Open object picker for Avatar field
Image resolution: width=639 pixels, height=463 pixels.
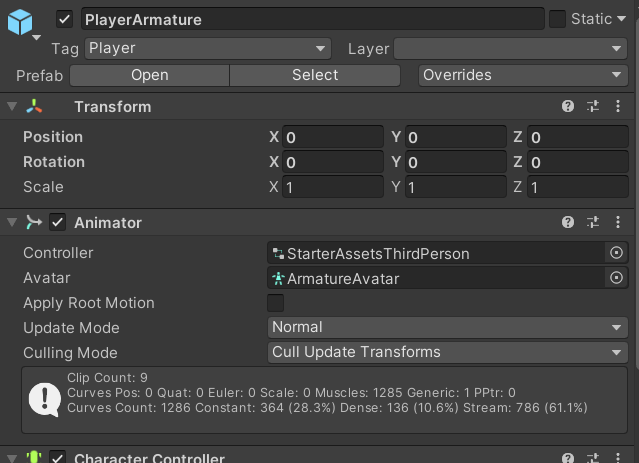pos(616,278)
